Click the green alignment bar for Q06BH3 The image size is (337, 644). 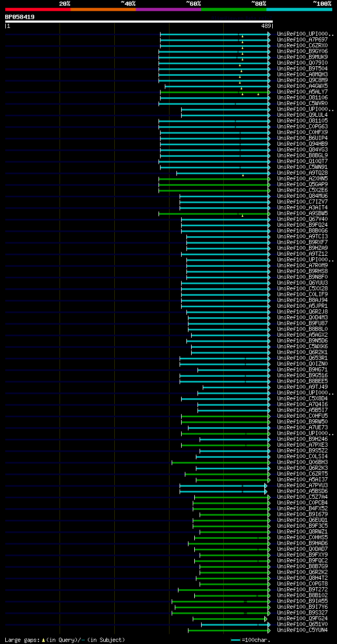(x=221, y=462)
